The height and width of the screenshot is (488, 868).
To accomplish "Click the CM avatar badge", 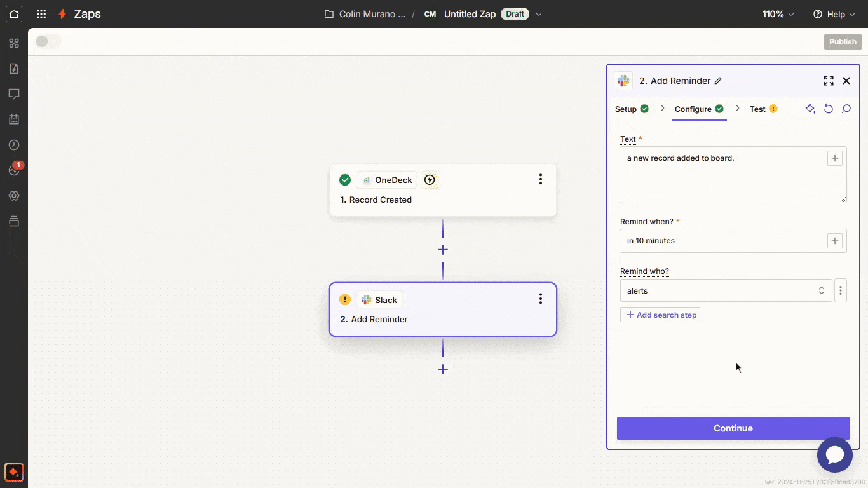I will coord(430,14).
